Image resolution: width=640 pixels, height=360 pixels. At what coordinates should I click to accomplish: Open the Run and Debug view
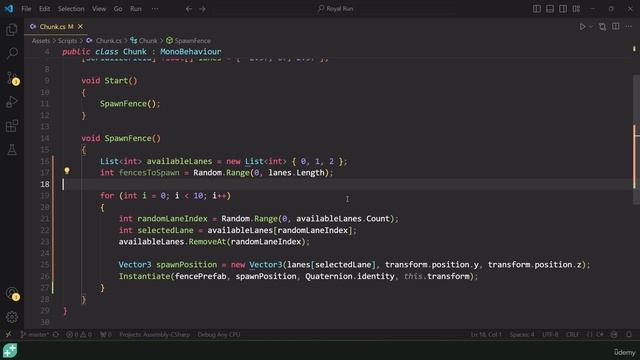(12, 102)
